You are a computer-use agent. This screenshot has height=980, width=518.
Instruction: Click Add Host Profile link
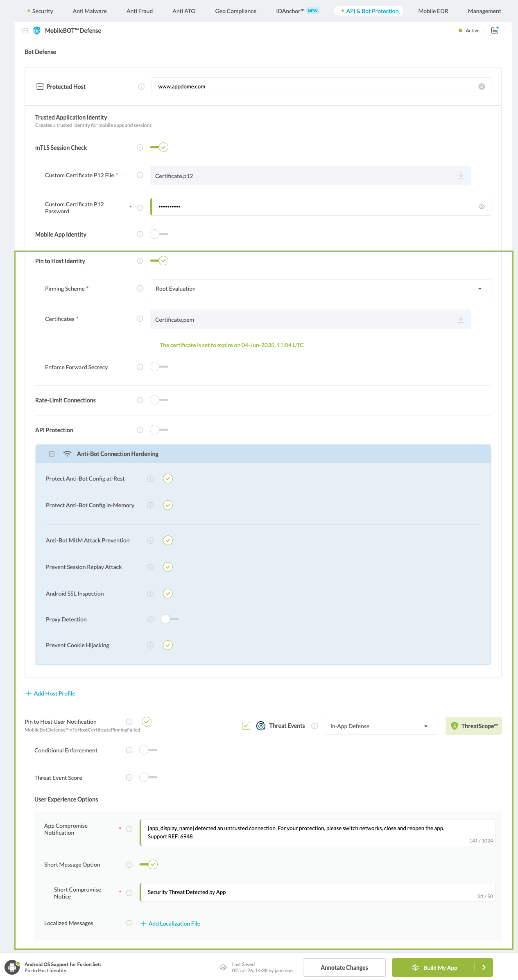tap(50, 693)
